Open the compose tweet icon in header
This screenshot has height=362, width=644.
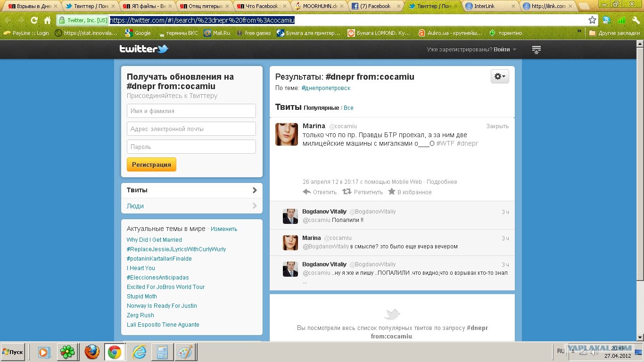[537, 49]
